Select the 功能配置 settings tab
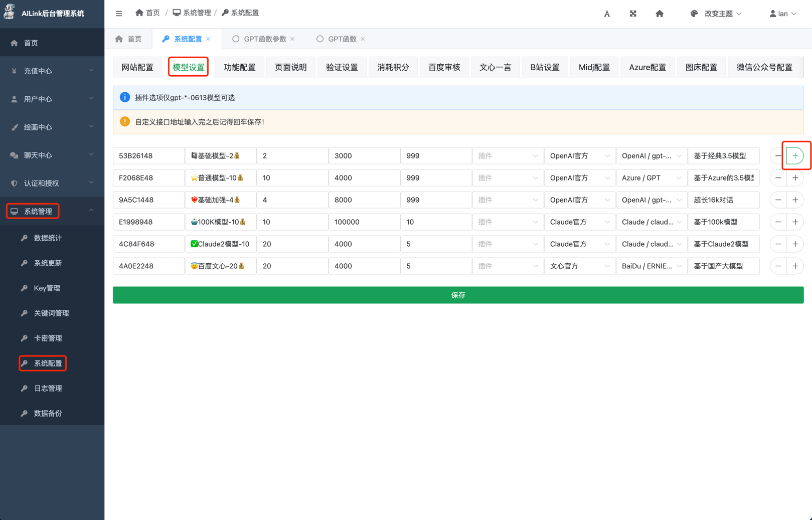Viewport: 812px width, 520px height. [x=240, y=67]
